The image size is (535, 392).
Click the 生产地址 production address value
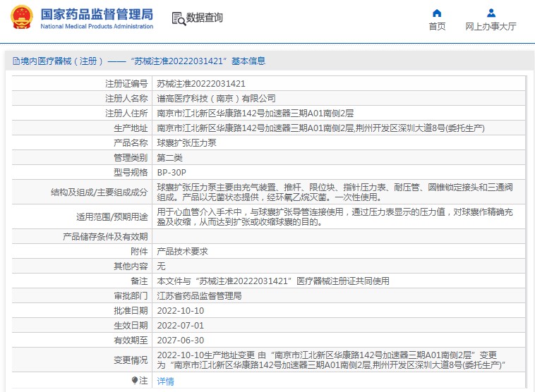tap(320, 128)
